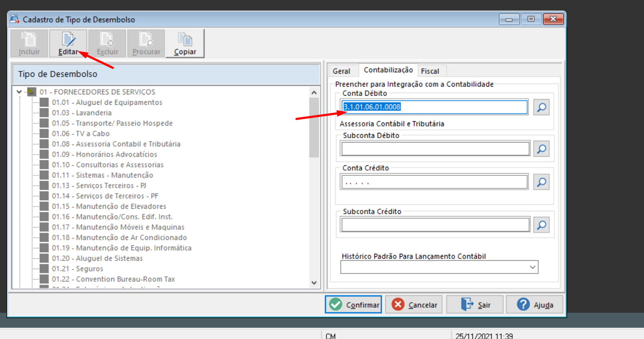Image resolution: width=644 pixels, height=339 pixels.
Task: Select 01.16 - Manutenção/Cons. Edif. Inst.
Action: (x=112, y=216)
